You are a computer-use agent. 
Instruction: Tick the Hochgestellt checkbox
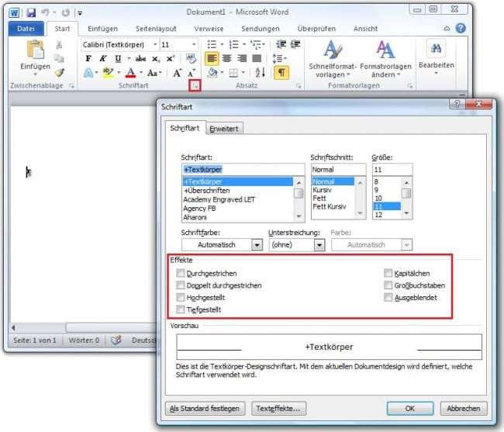click(x=181, y=297)
